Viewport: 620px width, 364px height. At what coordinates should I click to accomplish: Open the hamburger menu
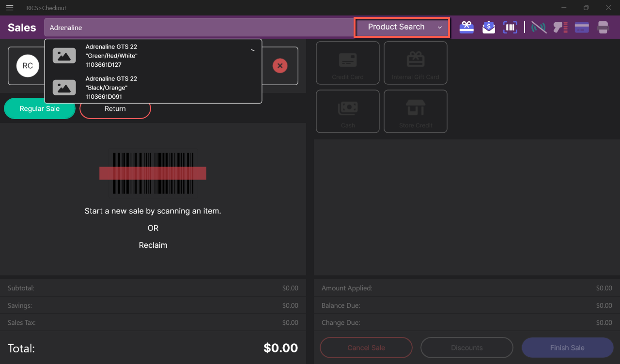point(10,8)
